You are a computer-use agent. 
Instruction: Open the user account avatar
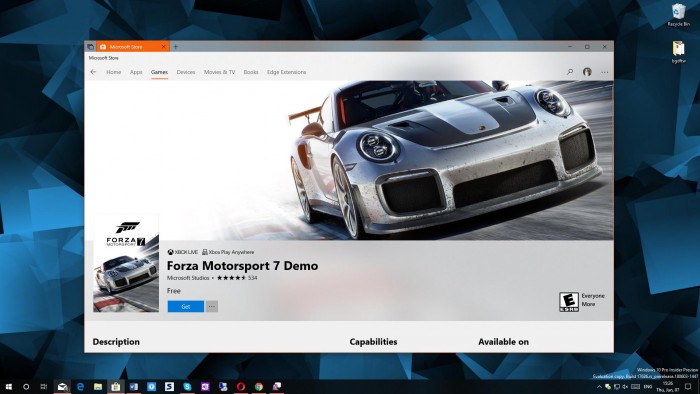pyautogui.click(x=587, y=72)
